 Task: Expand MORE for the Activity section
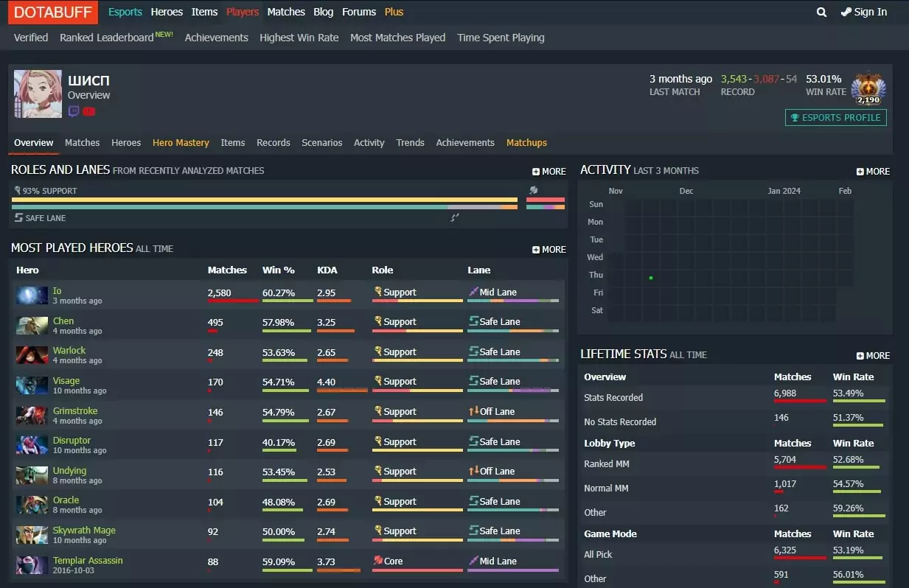[x=873, y=171]
